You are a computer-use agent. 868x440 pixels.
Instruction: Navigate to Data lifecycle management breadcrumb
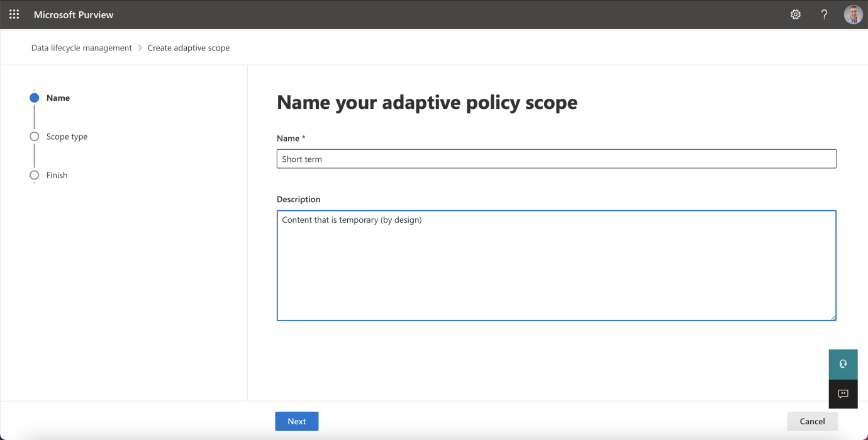pos(82,48)
